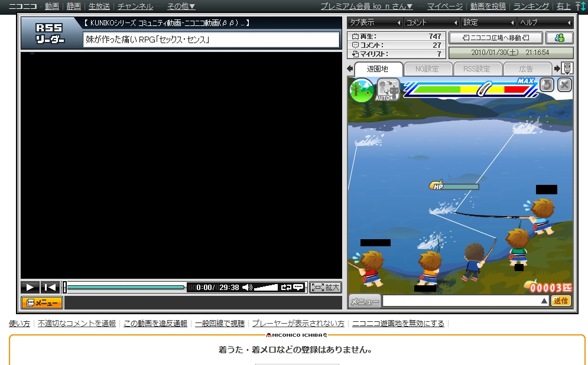
Task: Enlarge the player with 拡大 button
Action: (325, 288)
